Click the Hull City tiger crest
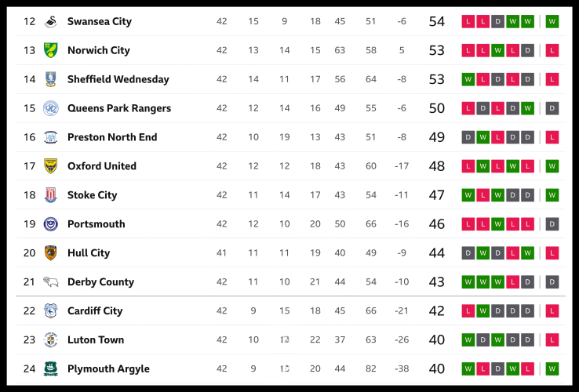 51,253
